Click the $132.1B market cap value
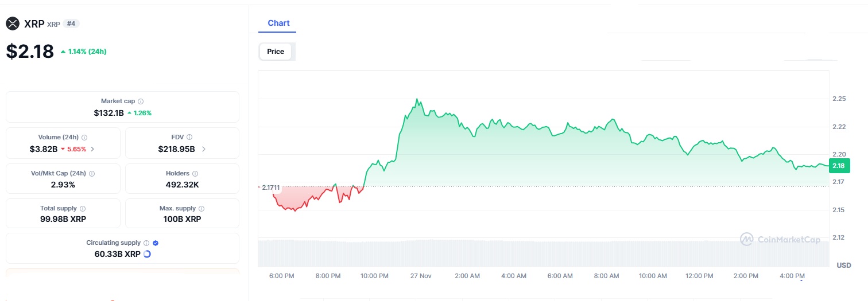 (109, 113)
